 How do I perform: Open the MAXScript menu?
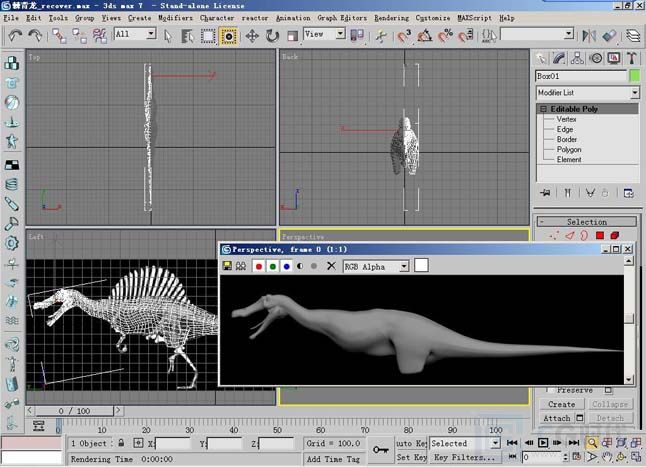click(x=475, y=18)
